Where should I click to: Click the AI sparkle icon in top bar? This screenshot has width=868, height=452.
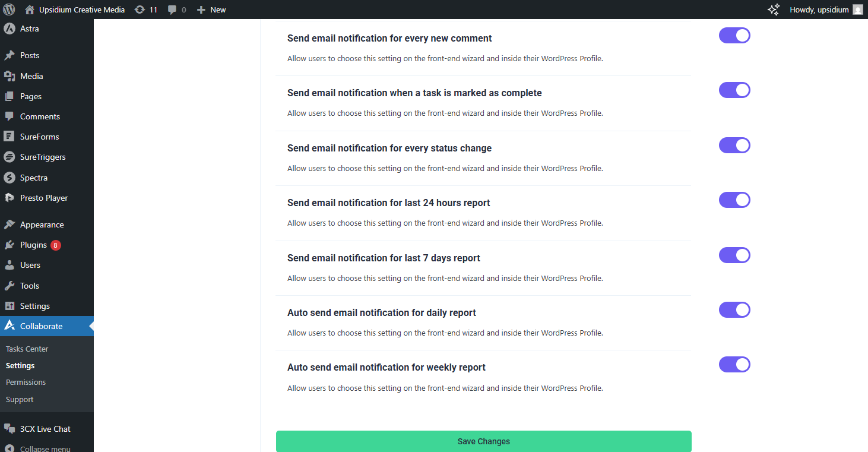pyautogui.click(x=773, y=10)
